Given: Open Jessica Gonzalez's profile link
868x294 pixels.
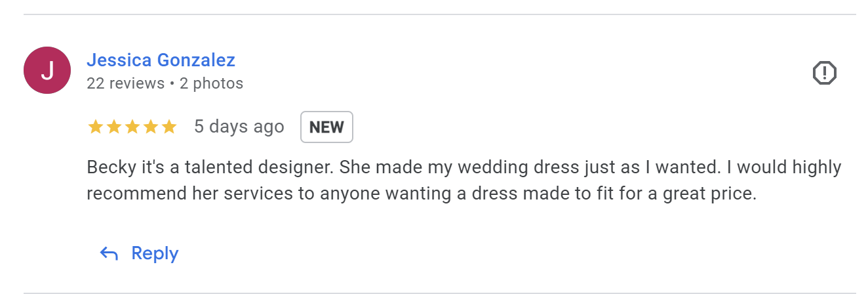Looking at the screenshot, I should pyautogui.click(x=161, y=60).
